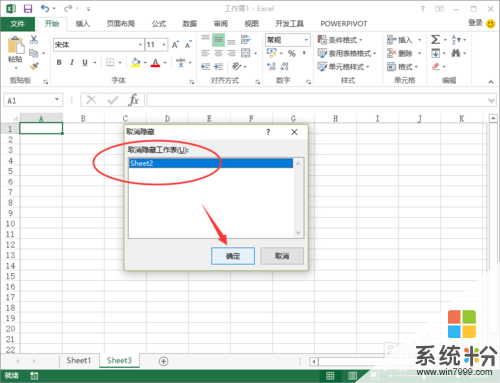Open the number format dropdown
The height and width of the screenshot is (383, 500).
(306, 40)
